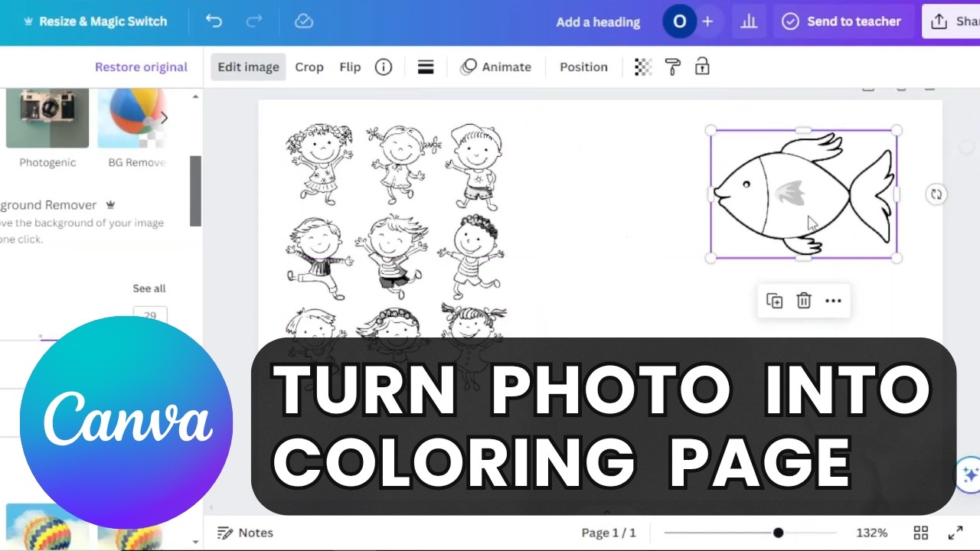Click the Magic assistant sparkle button
This screenshot has width=980, height=551.
969,475
